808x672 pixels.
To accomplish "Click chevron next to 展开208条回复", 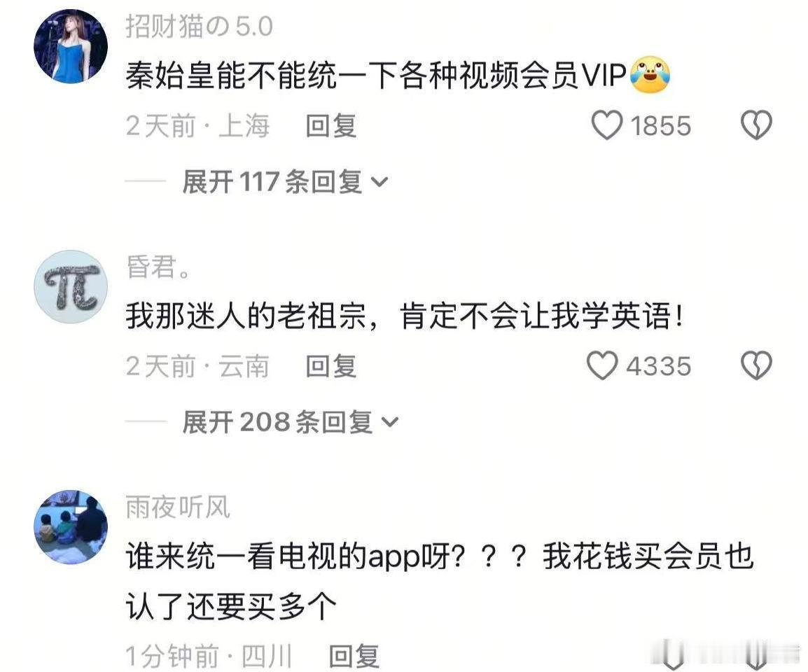I will 390,423.
